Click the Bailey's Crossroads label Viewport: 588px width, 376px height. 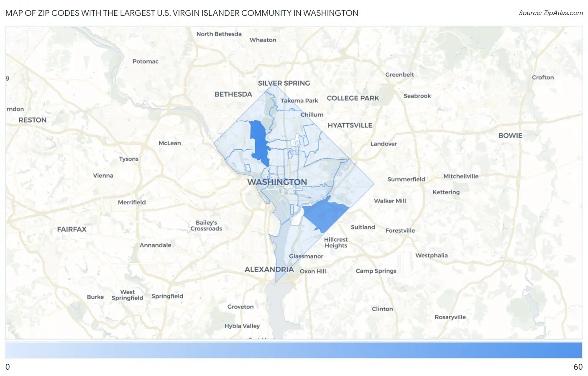pyautogui.click(x=207, y=226)
